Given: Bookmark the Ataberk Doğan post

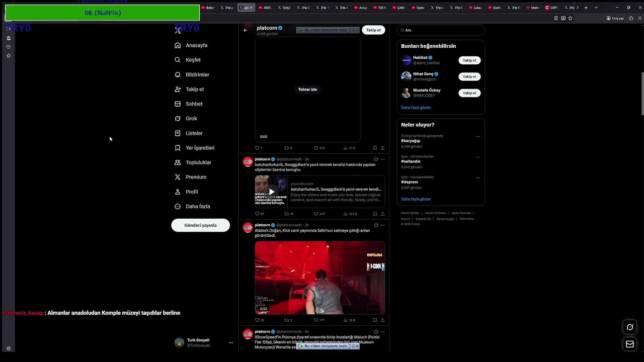Looking at the screenshot, I should tap(375, 320).
